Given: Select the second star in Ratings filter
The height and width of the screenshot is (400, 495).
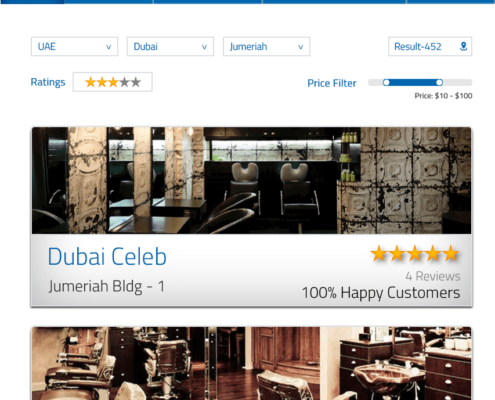Looking at the screenshot, I should [102, 82].
